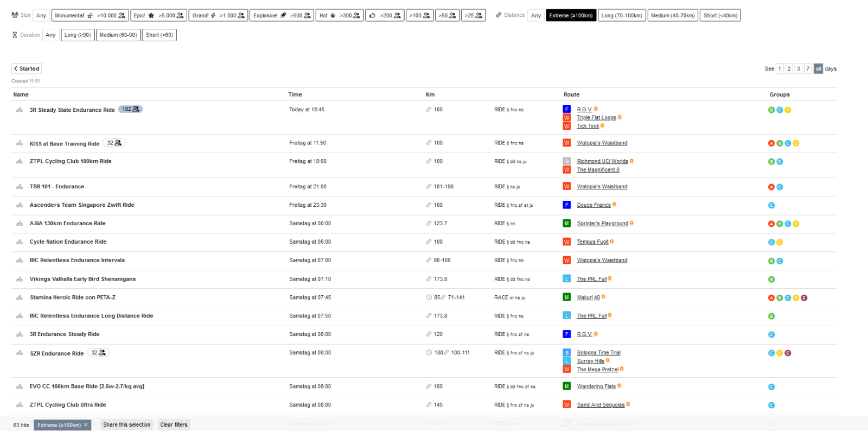868x431 pixels.
Task: Expand the Started events section
Action: 27,69
